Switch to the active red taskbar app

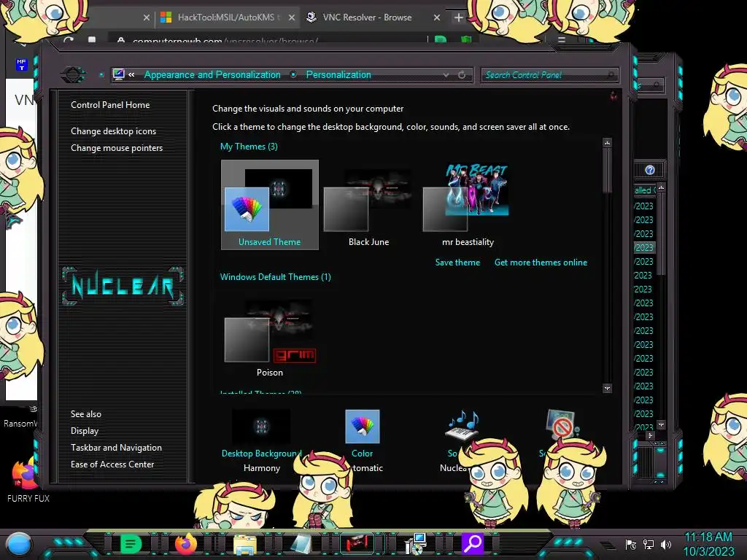click(x=357, y=543)
